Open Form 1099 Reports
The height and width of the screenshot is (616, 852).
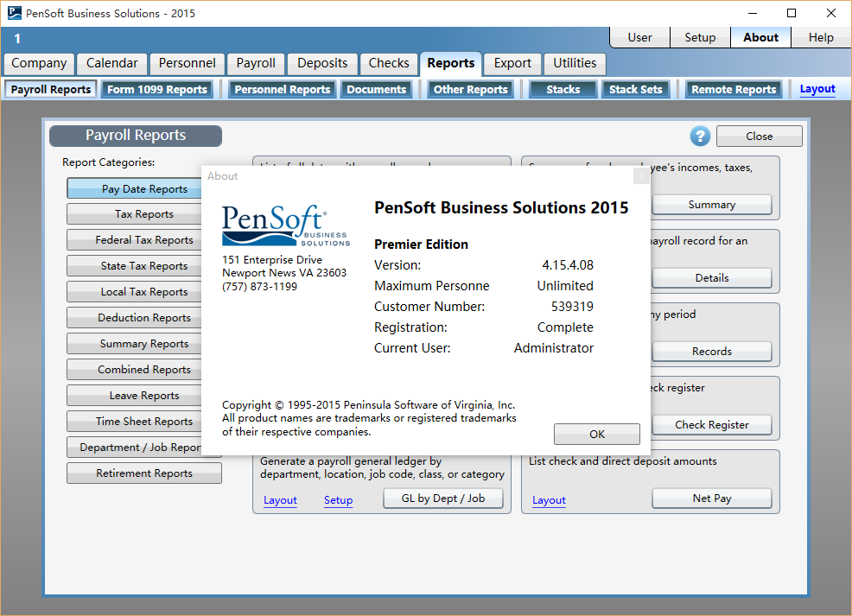pos(157,88)
